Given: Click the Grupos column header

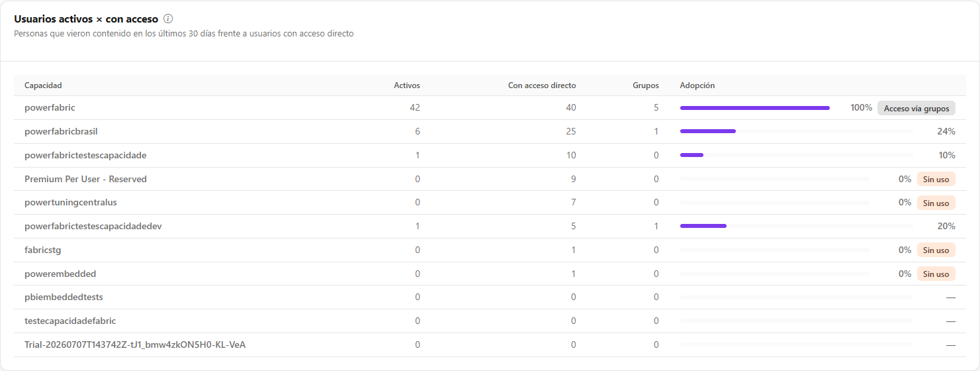Looking at the screenshot, I should click(x=646, y=85).
